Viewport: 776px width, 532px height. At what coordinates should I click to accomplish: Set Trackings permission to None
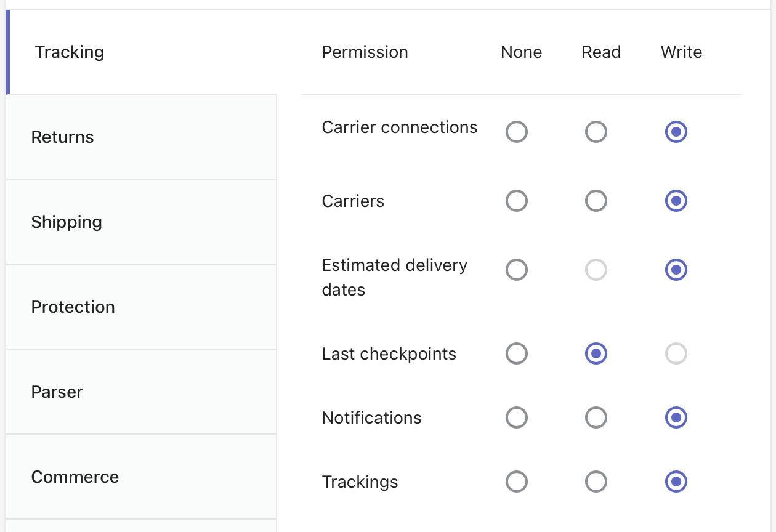click(x=516, y=482)
